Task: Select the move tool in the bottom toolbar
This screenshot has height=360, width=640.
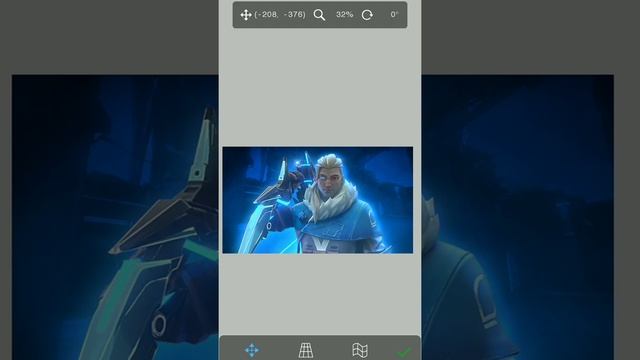Action: tap(252, 351)
